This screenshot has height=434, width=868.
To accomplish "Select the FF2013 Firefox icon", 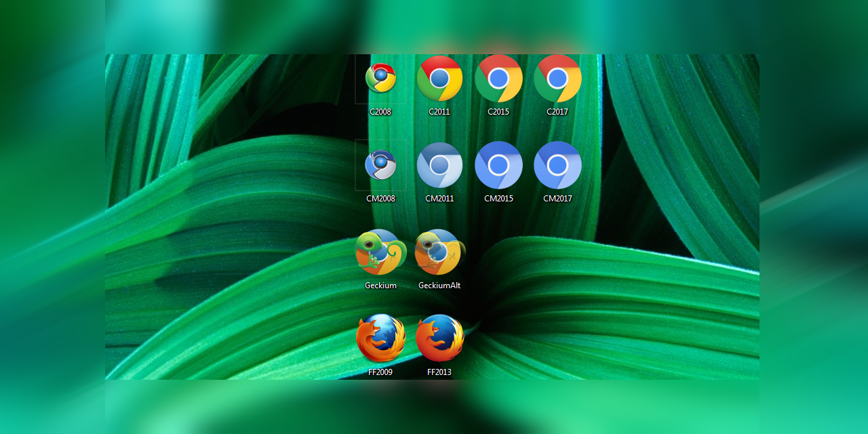I will pyautogui.click(x=439, y=338).
